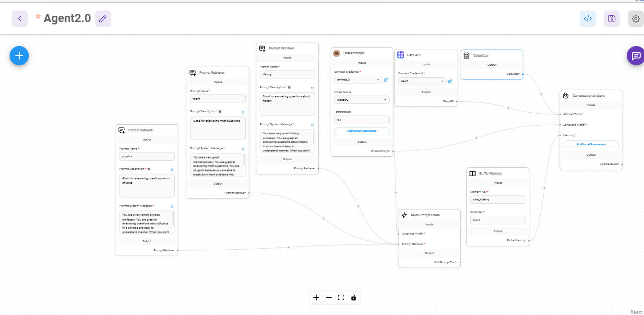Open Additional Parameters on ChatAnthropic
The width and height of the screenshot is (644, 315).
point(361,131)
